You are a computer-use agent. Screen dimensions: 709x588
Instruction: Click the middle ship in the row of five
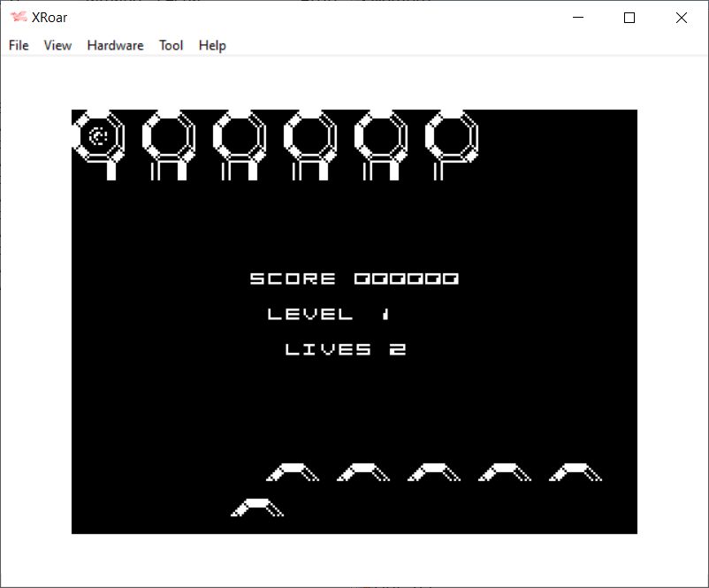coord(433,472)
